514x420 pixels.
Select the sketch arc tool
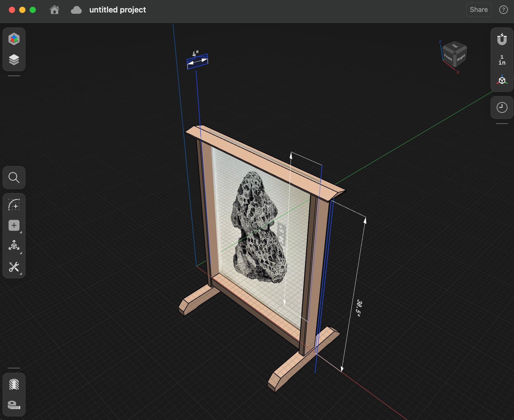pos(14,205)
